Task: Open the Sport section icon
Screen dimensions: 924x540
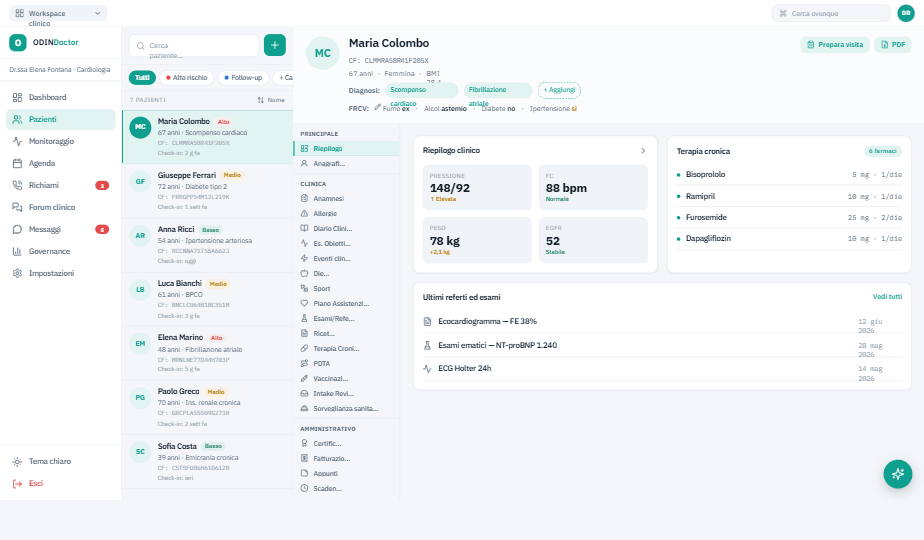Action: point(304,288)
